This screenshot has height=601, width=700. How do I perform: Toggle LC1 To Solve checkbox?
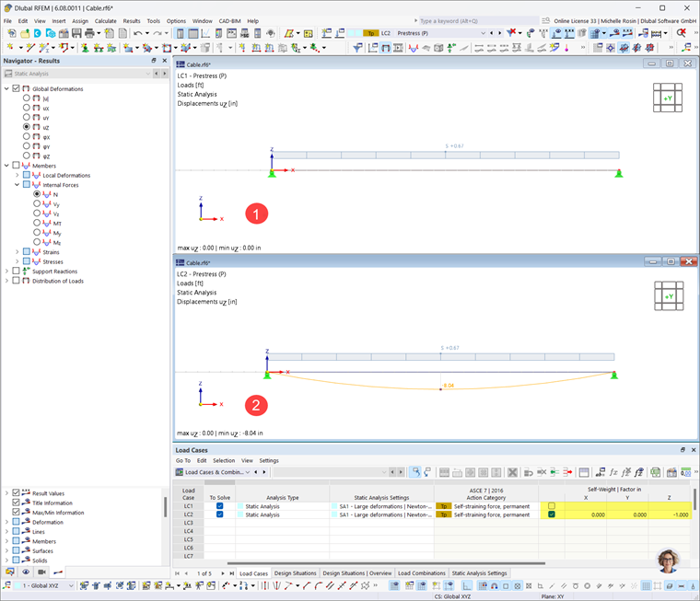click(x=219, y=506)
